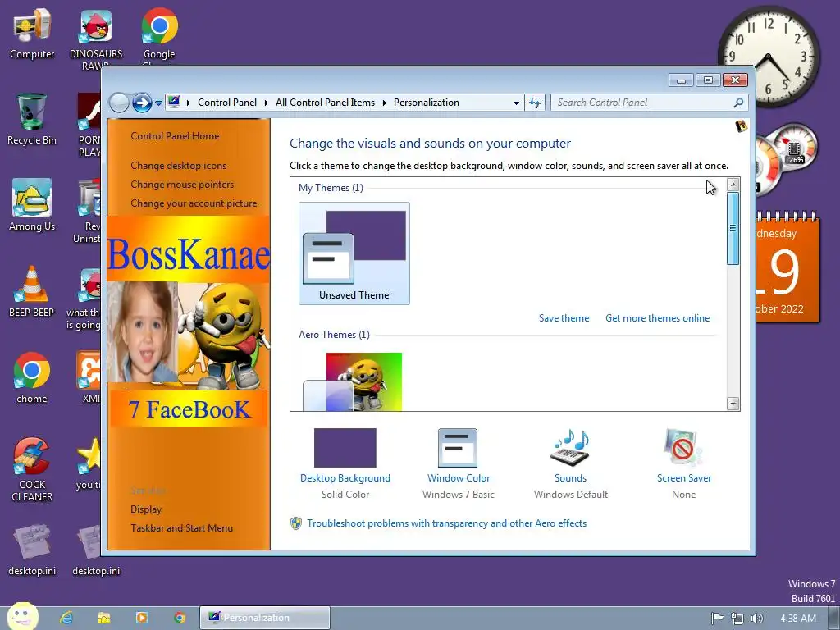
Task: Open Taskbar and Start Menu link
Action: pyautogui.click(x=181, y=528)
